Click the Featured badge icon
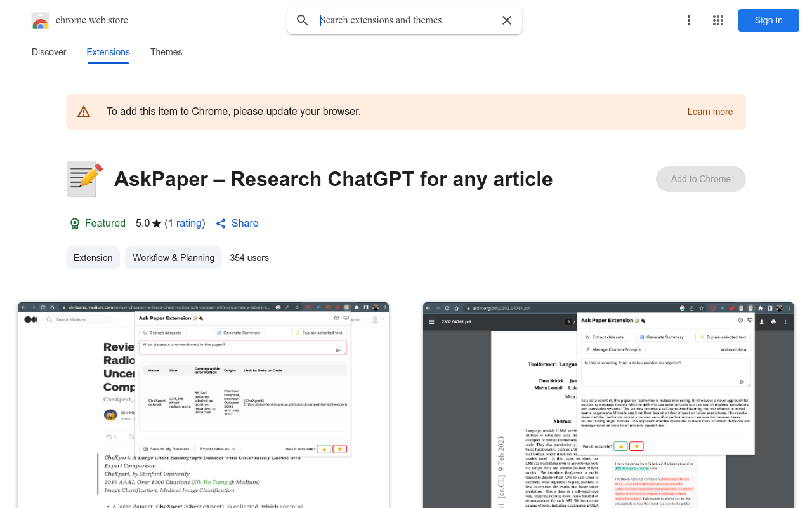812x508 pixels. click(75, 224)
